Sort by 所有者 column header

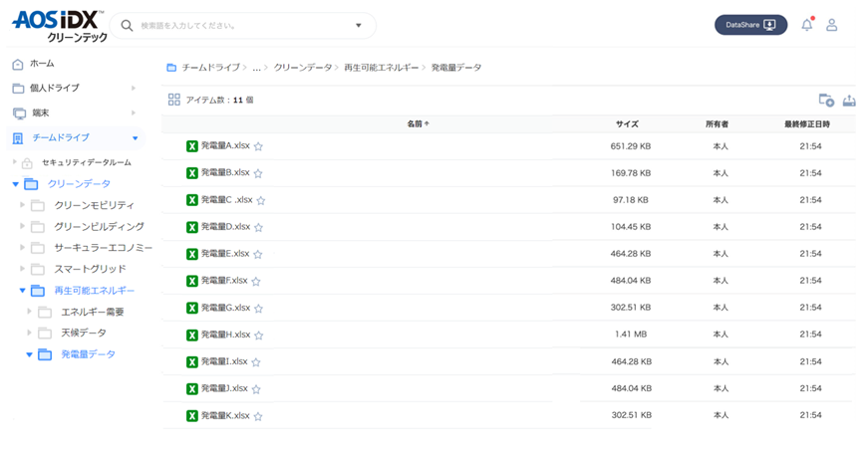(x=717, y=123)
